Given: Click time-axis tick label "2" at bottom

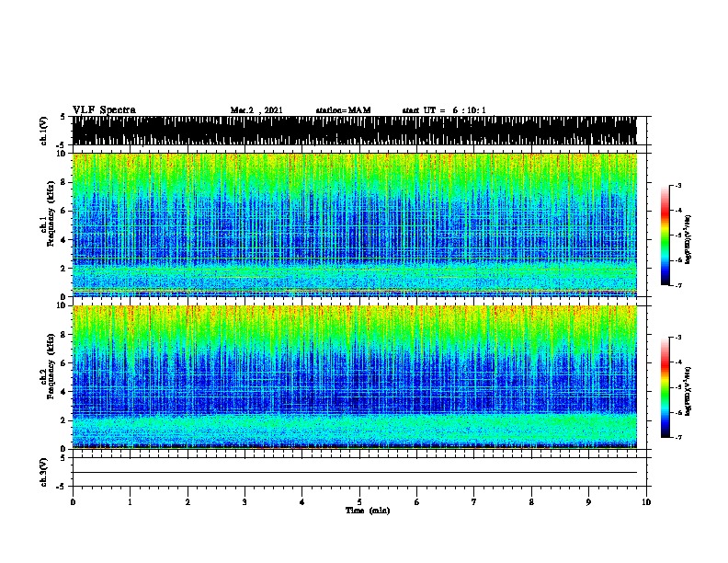Looking at the screenshot, I should click(x=188, y=501).
